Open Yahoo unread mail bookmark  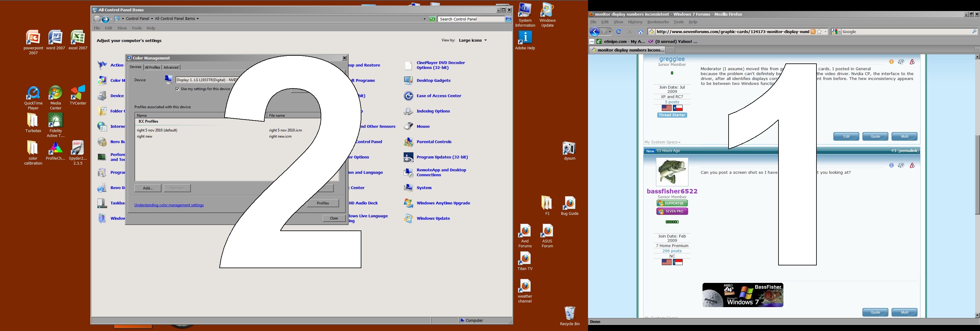click(x=673, y=41)
